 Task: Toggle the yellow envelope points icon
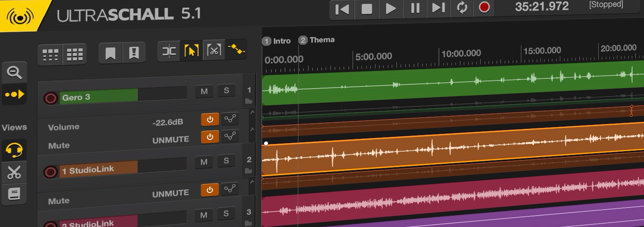click(236, 50)
